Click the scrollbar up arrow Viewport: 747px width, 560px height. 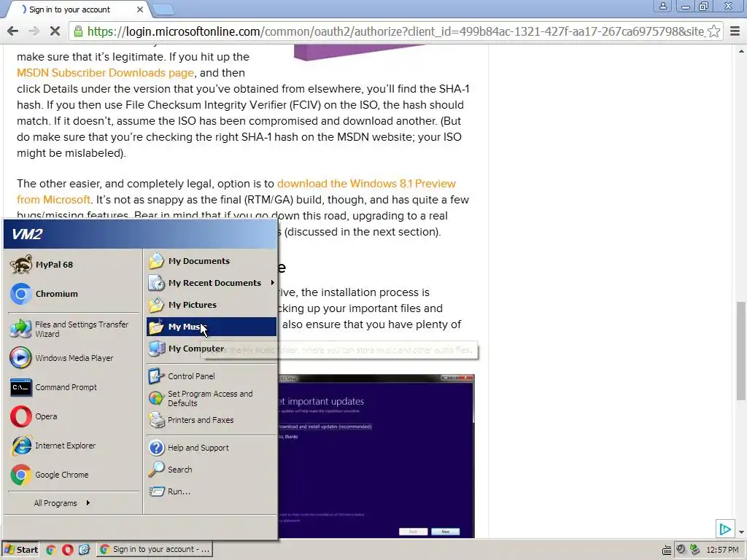(741, 50)
